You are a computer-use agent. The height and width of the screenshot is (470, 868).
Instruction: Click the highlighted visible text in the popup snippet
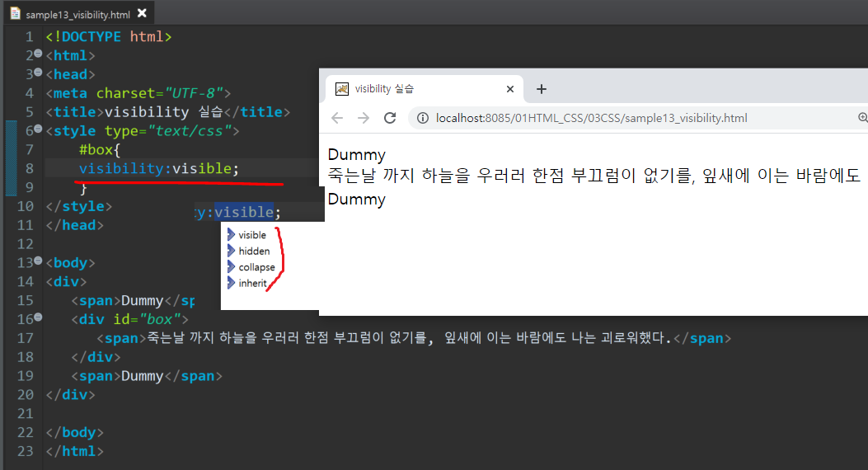244,212
